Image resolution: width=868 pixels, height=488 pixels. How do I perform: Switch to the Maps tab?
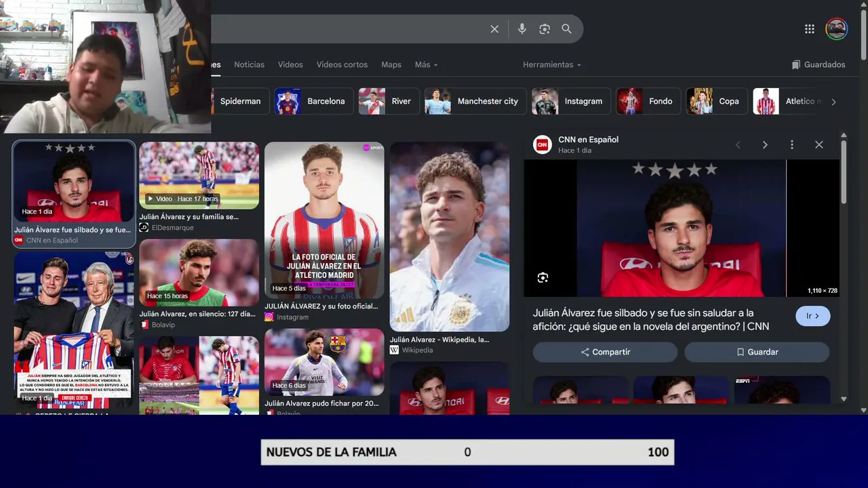coord(391,64)
